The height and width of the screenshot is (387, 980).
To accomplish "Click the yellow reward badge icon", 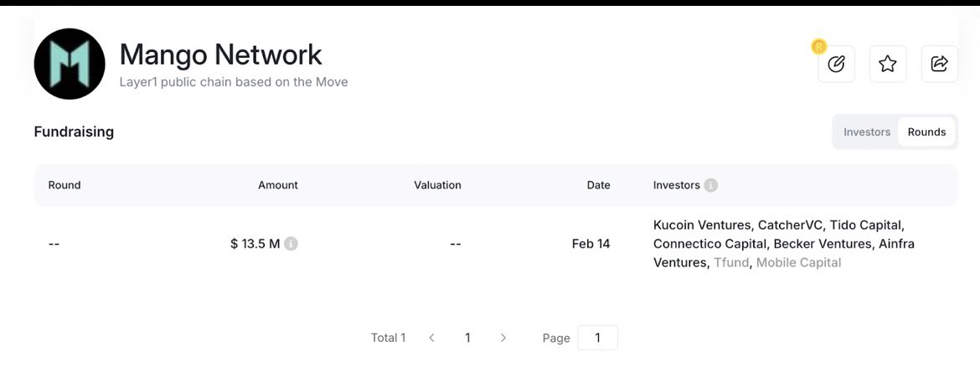I will (818, 46).
